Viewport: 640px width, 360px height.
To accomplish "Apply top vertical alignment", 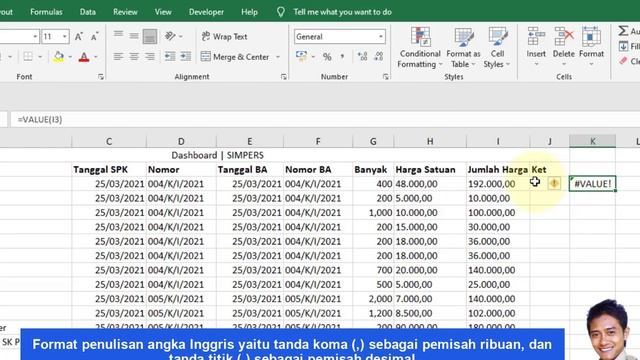I will point(118,36).
